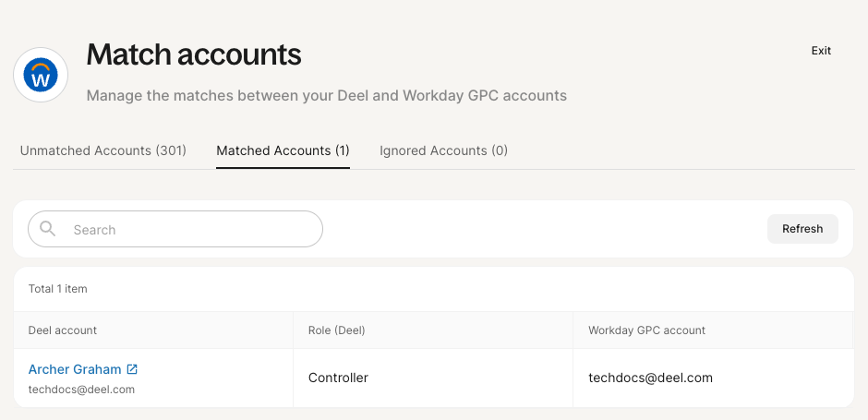Select the Matched Accounts tab
This screenshot has width=868, height=420.
coord(283,150)
